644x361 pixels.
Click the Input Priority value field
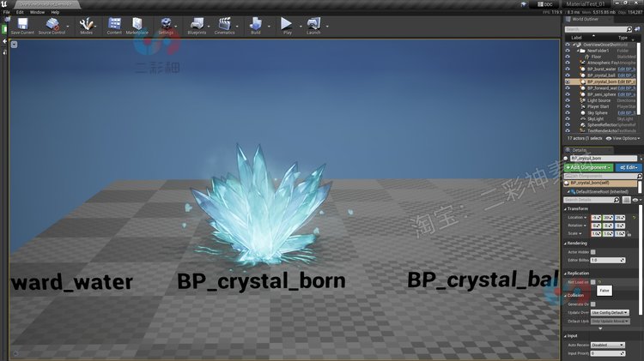(608, 353)
